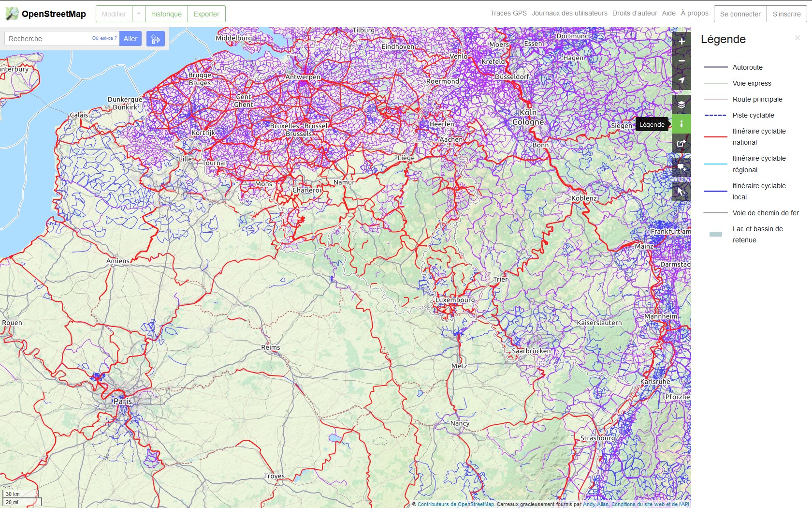Click Itinéraire cyclable local legend entry
The height and width of the screenshot is (508, 812).
(x=759, y=191)
